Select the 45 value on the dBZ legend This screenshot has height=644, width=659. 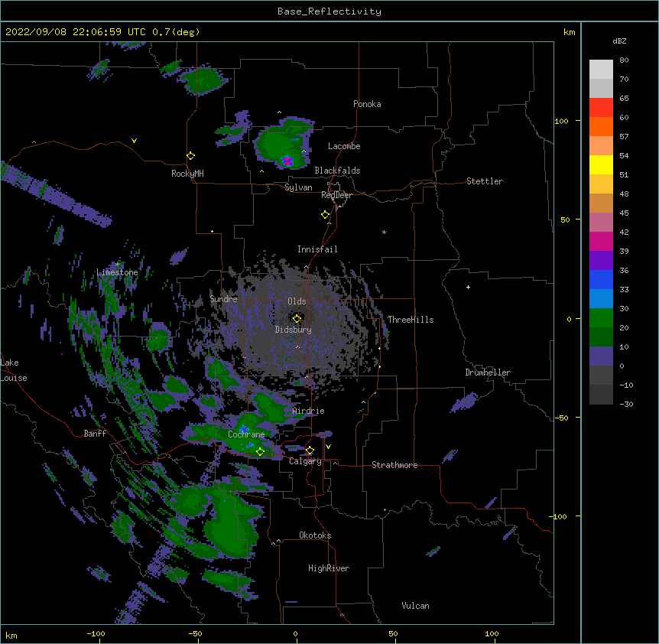pos(624,213)
